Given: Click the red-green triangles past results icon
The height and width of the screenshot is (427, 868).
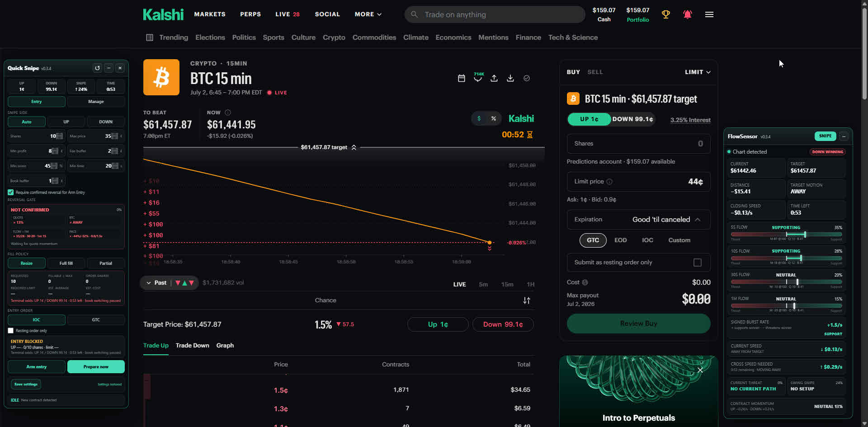Looking at the screenshot, I should [184, 283].
